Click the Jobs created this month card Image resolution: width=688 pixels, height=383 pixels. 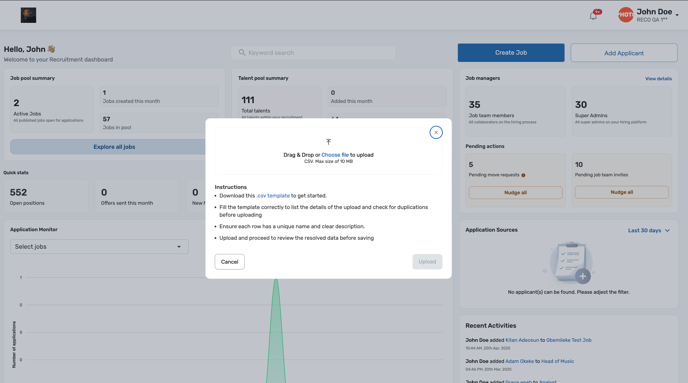[159, 97]
